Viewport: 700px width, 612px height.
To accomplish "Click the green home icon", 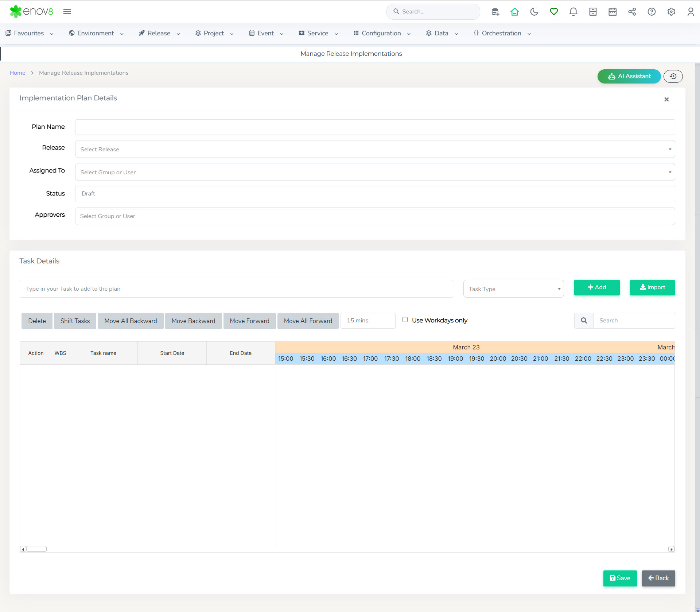I will 514,12.
